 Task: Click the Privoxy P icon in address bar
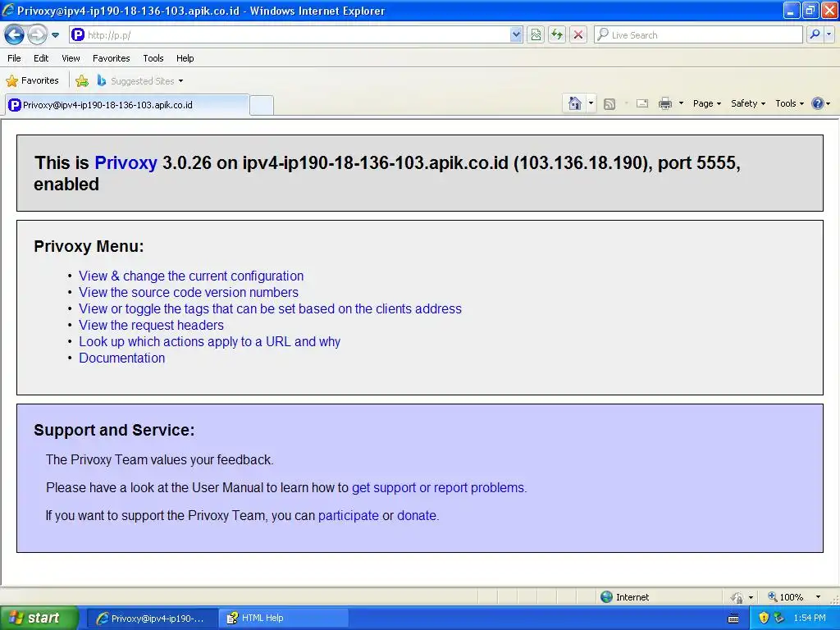pos(78,34)
